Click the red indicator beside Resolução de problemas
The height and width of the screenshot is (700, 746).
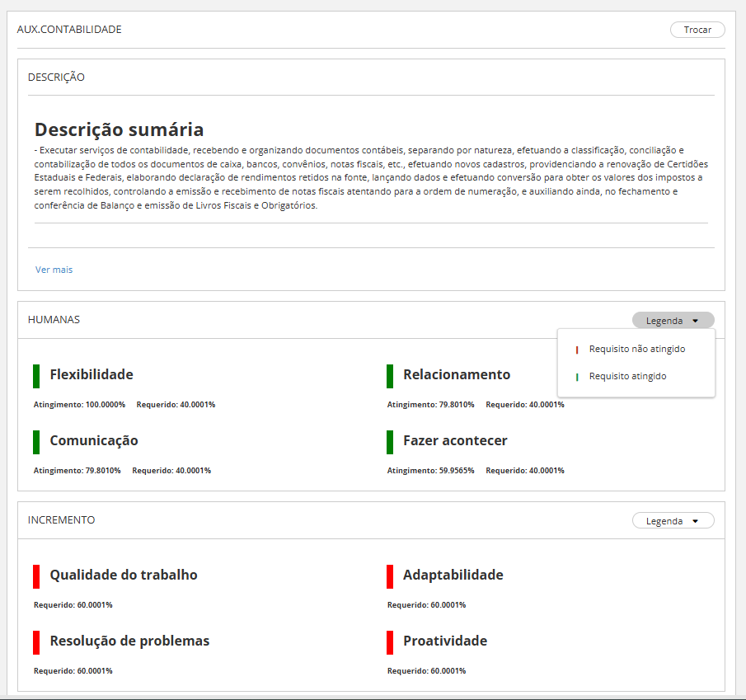pyautogui.click(x=36, y=642)
